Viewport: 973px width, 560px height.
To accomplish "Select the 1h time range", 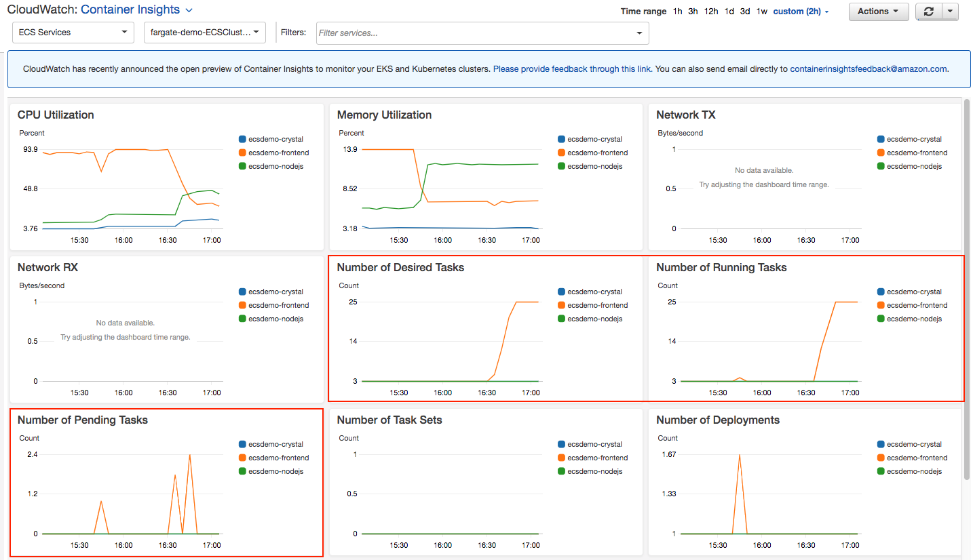I will [676, 11].
